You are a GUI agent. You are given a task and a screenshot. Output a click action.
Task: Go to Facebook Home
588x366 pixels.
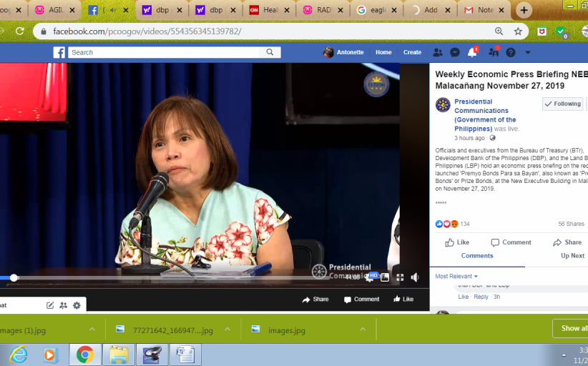pos(383,52)
